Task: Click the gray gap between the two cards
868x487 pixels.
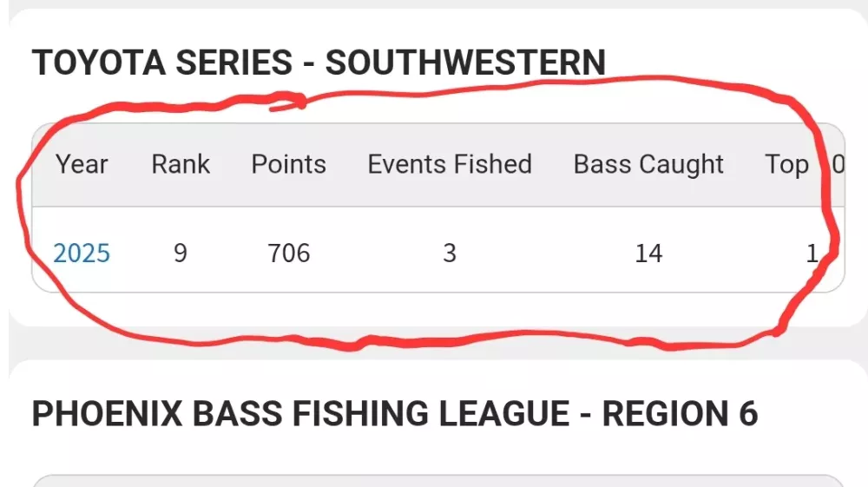Action: click(x=438, y=343)
